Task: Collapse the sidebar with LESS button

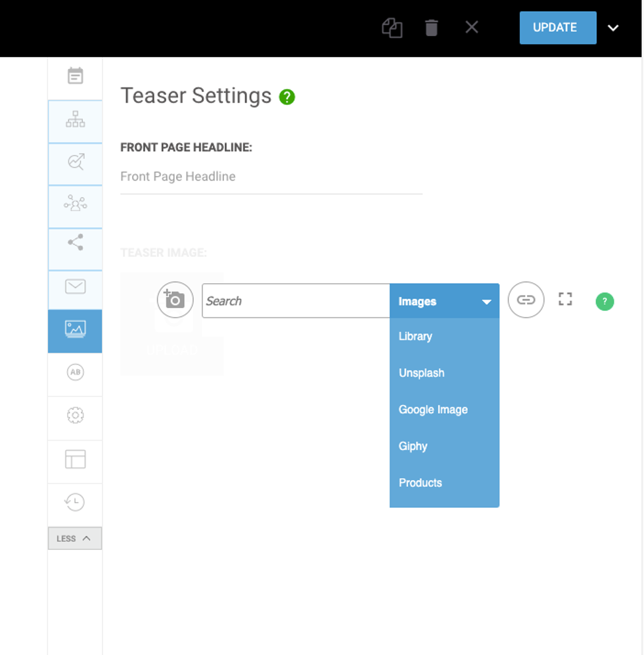Action: [x=75, y=538]
